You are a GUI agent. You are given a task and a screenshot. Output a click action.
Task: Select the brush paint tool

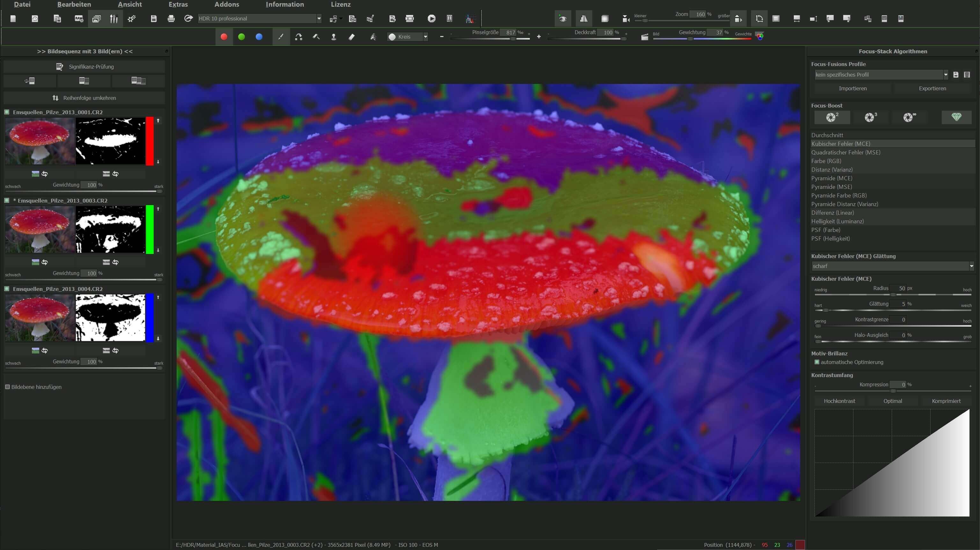click(x=281, y=37)
